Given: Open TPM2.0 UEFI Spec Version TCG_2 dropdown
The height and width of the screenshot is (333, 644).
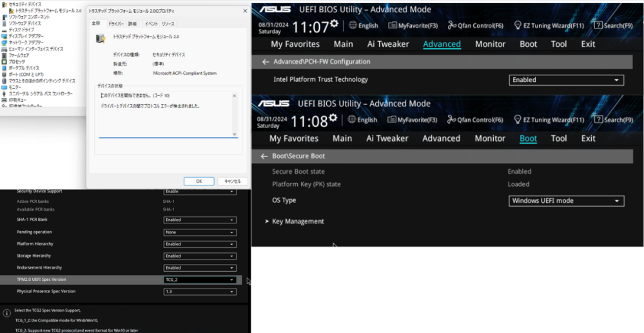Looking at the screenshot, I should tap(200, 280).
